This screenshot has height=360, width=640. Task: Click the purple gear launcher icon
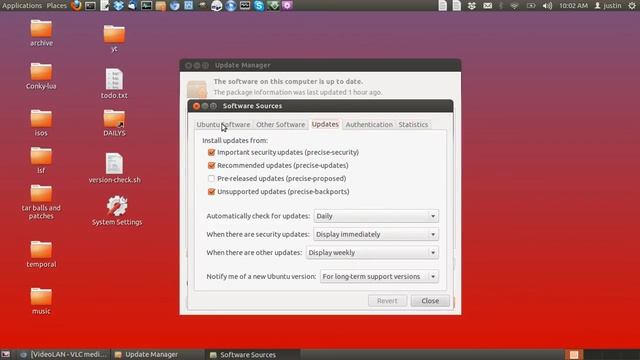287,6
